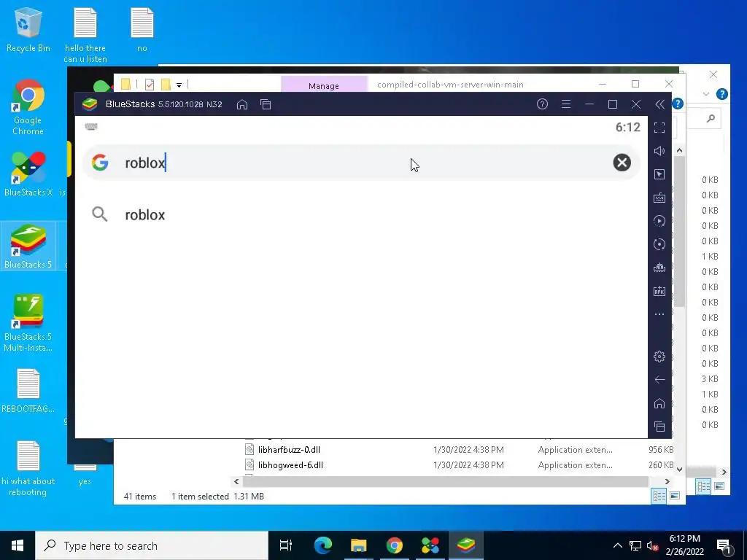Show hidden system tray icons

coord(617,545)
